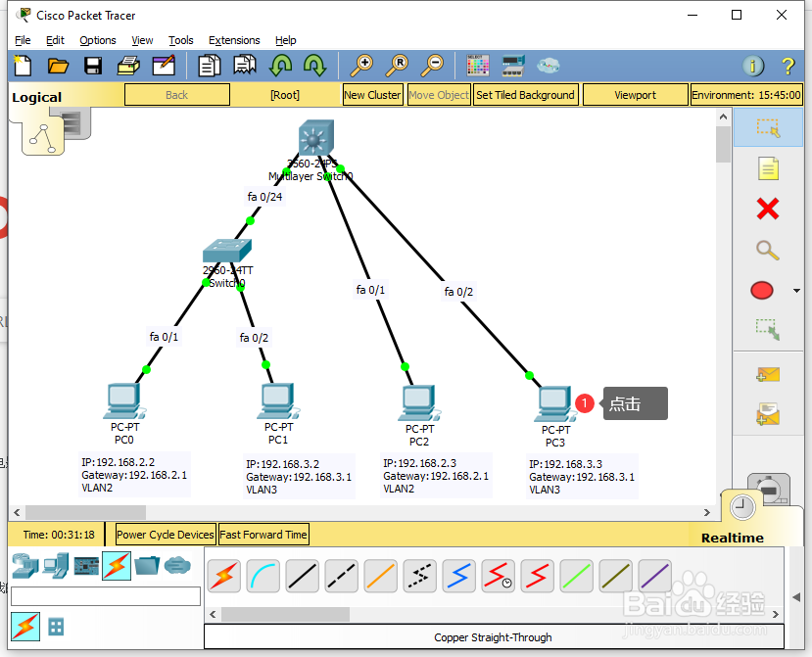Click the New file icon
Screen dimensions: 812x657
[22, 66]
